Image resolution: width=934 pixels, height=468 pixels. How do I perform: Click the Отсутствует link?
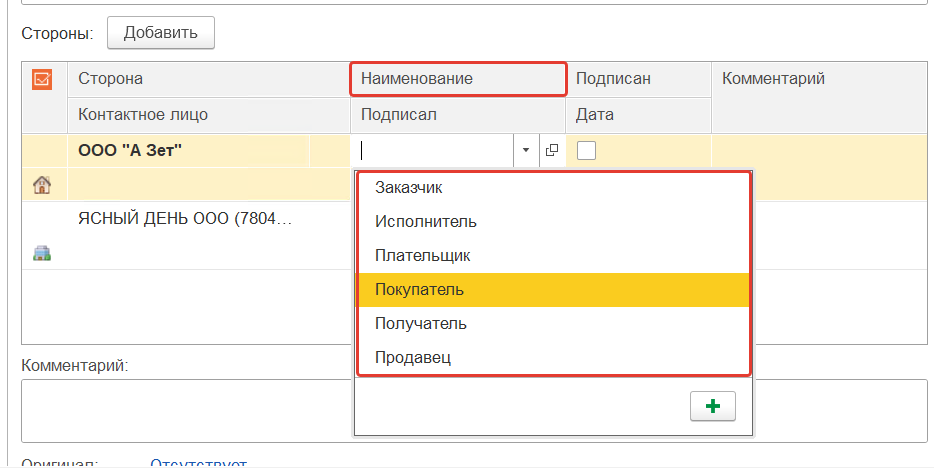point(198,463)
